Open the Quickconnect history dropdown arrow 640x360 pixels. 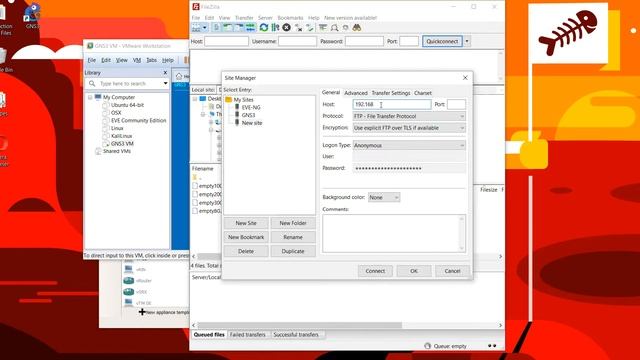click(x=467, y=41)
